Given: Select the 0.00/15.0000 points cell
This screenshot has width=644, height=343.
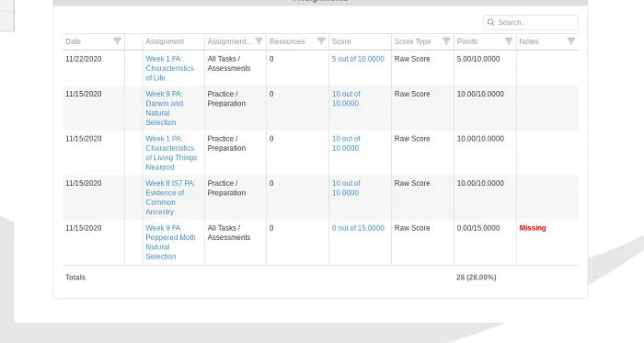Looking at the screenshot, I should 478,228.
